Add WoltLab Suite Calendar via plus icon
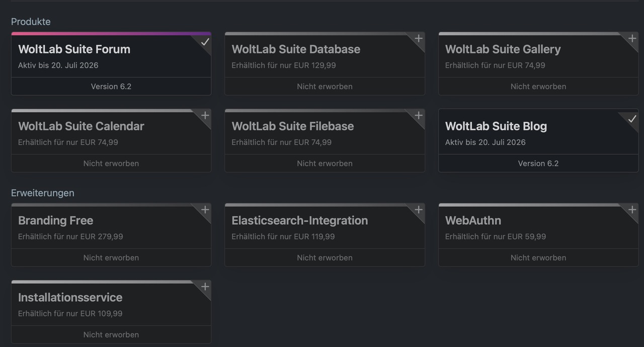The image size is (644, 347). (205, 116)
